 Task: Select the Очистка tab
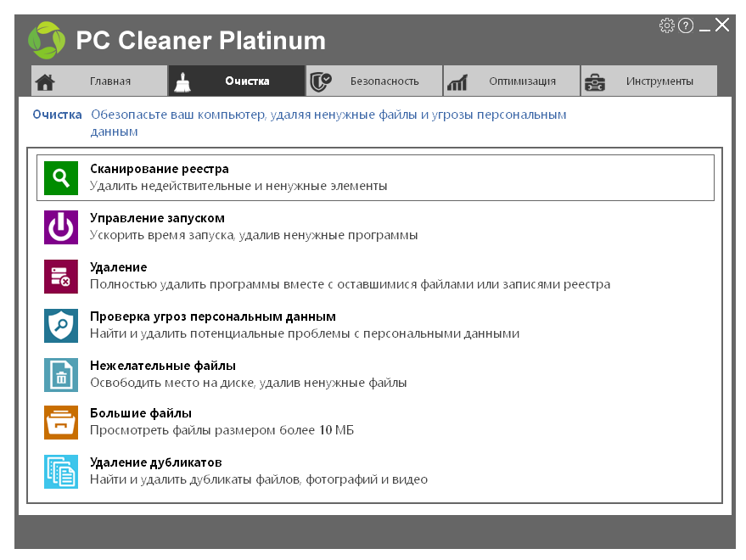tap(237, 81)
